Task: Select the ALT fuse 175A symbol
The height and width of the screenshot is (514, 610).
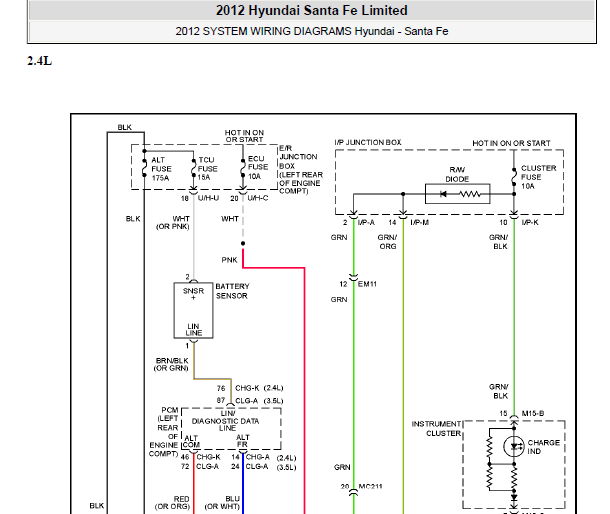Action: [x=145, y=170]
